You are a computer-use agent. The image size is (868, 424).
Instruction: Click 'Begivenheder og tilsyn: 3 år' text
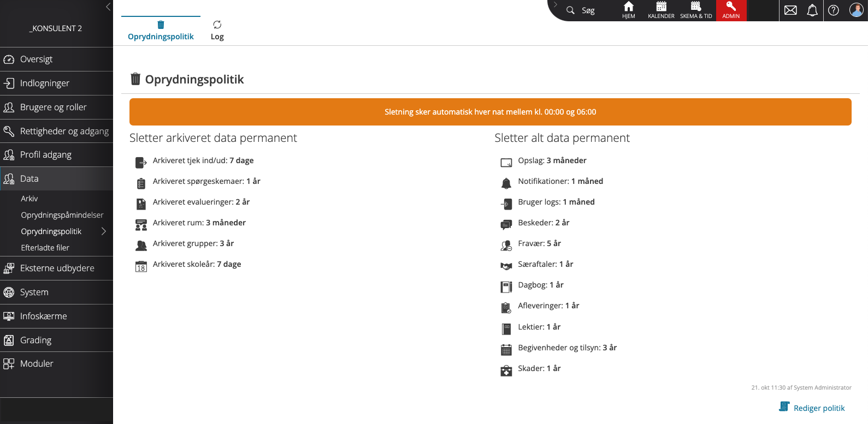point(567,348)
